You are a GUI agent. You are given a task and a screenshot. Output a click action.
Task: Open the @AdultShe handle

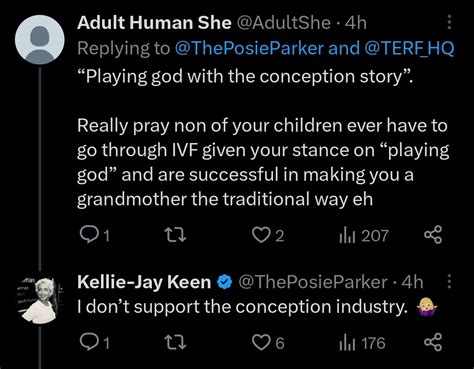(x=284, y=23)
